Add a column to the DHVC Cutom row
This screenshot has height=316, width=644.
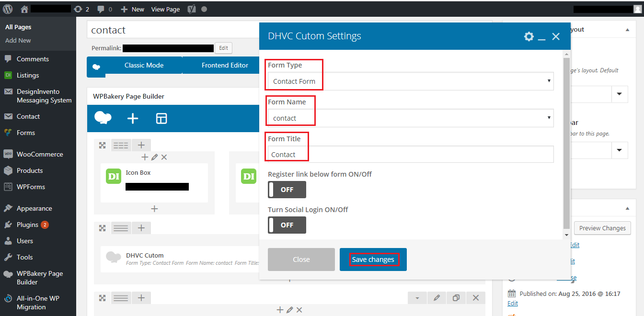[141, 228]
